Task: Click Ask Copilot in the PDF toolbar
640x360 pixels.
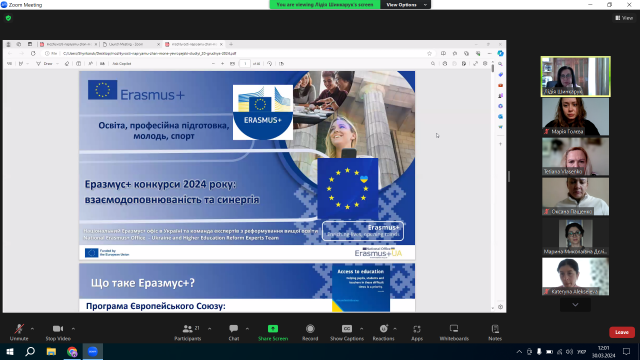Action: click(122, 64)
